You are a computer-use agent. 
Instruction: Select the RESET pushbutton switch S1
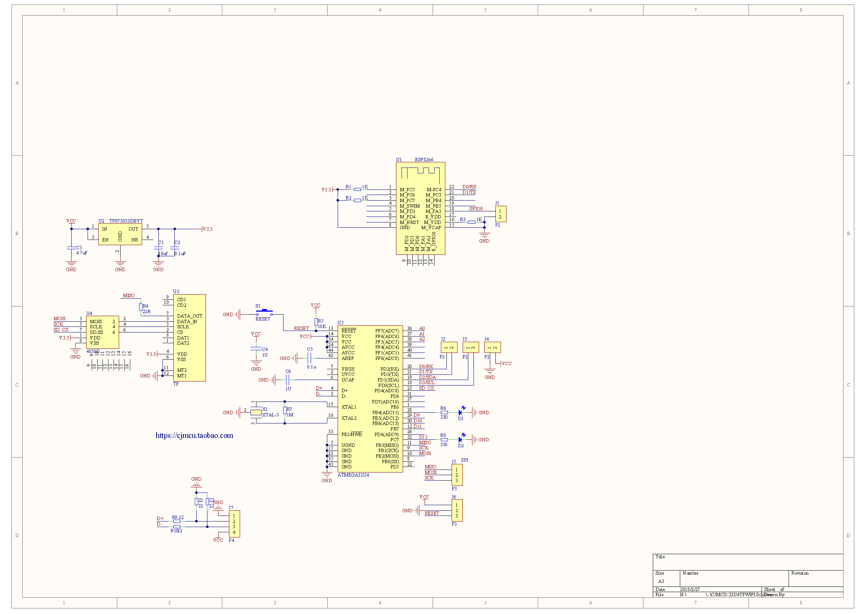[264, 312]
